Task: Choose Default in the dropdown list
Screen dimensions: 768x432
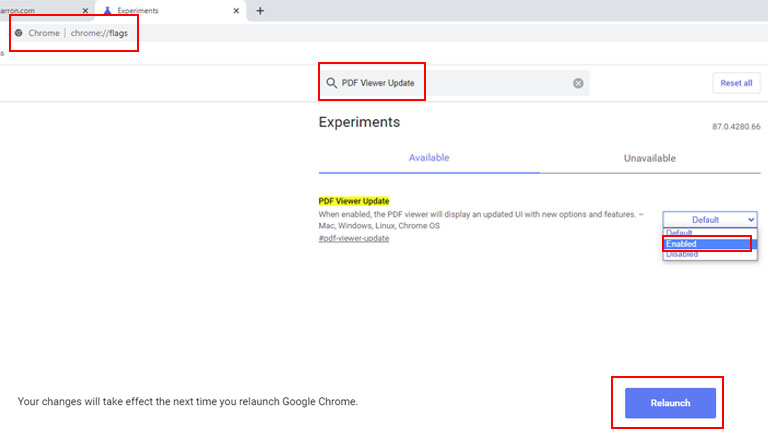Action: [710, 233]
